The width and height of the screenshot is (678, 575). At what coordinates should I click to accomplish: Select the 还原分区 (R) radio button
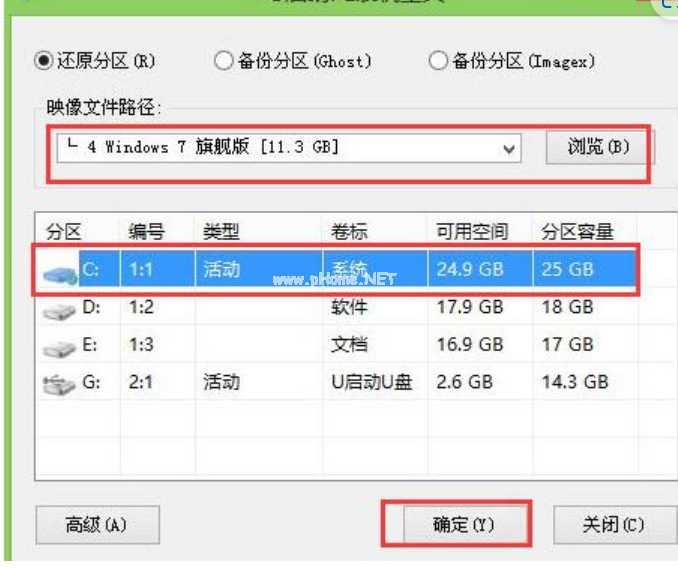43,61
